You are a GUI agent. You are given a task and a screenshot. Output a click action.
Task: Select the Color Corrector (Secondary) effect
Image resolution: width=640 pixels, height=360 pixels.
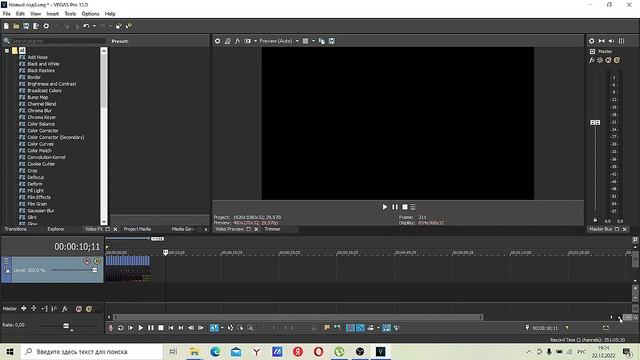pyautogui.click(x=56, y=137)
